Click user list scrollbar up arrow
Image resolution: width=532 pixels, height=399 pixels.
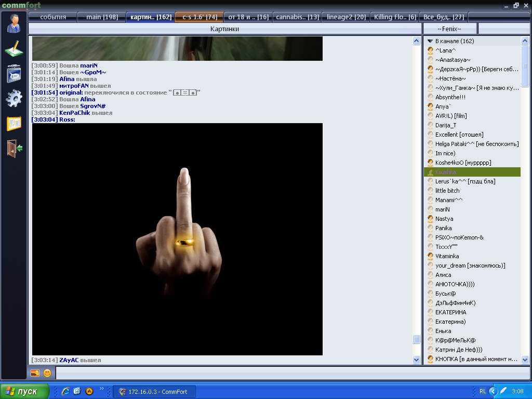coord(525,41)
